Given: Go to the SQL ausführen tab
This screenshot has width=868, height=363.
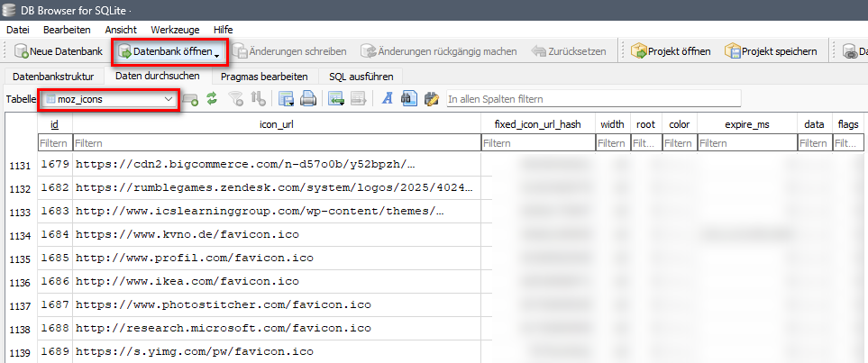Looking at the screenshot, I should coord(361,77).
